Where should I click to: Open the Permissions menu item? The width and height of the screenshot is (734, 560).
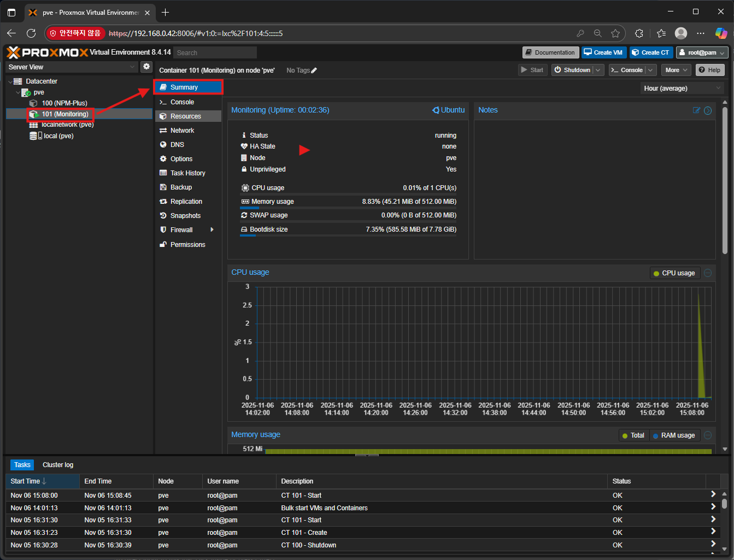[x=188, y=245]
